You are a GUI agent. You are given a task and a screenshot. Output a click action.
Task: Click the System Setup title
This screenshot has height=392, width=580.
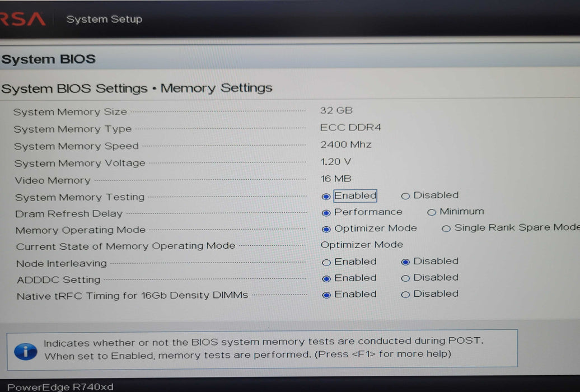coord(104,19)
